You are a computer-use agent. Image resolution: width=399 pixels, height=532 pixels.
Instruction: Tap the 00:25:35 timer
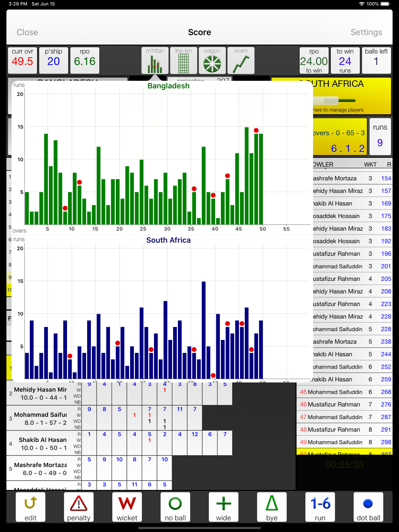[344, 465]
